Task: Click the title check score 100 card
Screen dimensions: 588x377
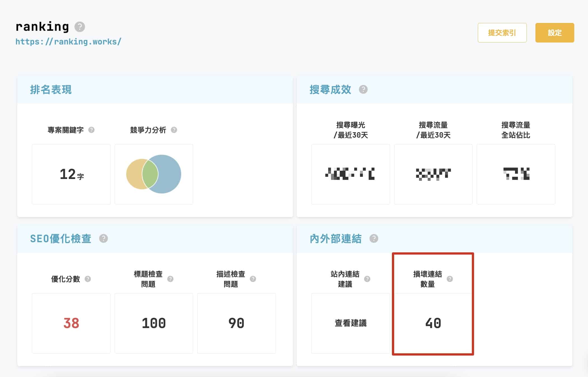Action: pyautogui.click(x=154, y=323)
